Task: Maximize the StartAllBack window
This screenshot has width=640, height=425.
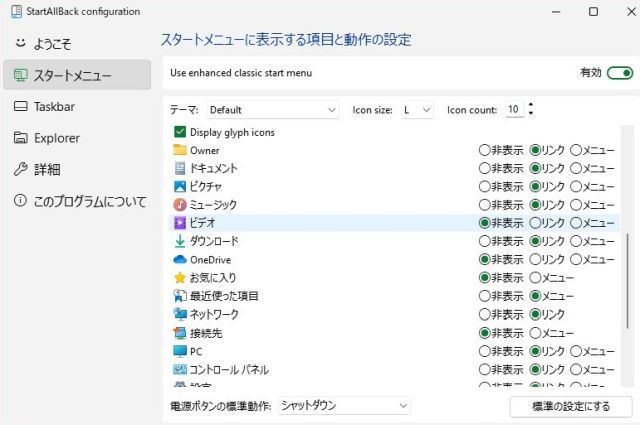Action: click(593, 11)
